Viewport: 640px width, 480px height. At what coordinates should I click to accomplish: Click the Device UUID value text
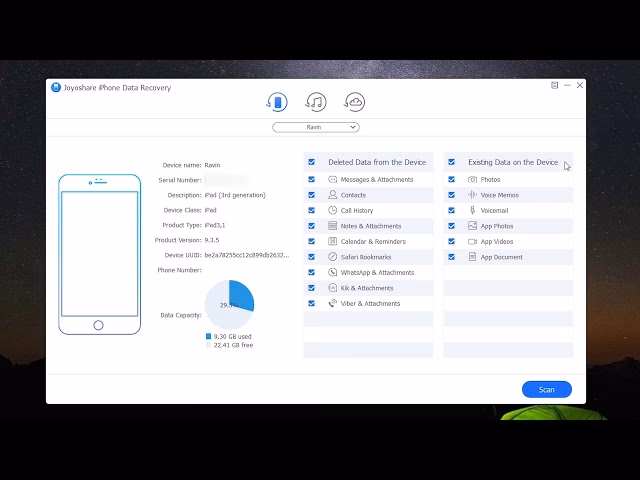pos(247,255)
